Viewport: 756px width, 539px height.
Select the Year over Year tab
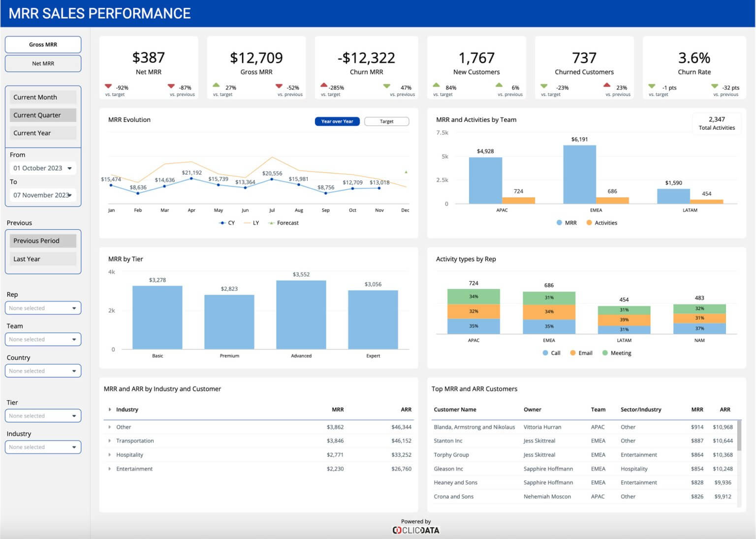point(337,121)
